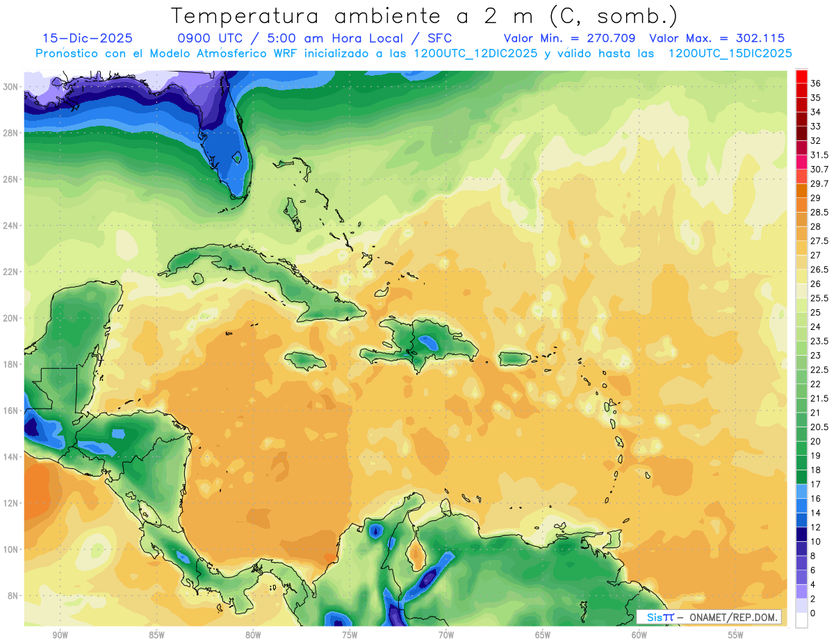The height and width of the screenshot is (644, 834).
Task: Click the legend value "17"
Action: coord(816,484)
